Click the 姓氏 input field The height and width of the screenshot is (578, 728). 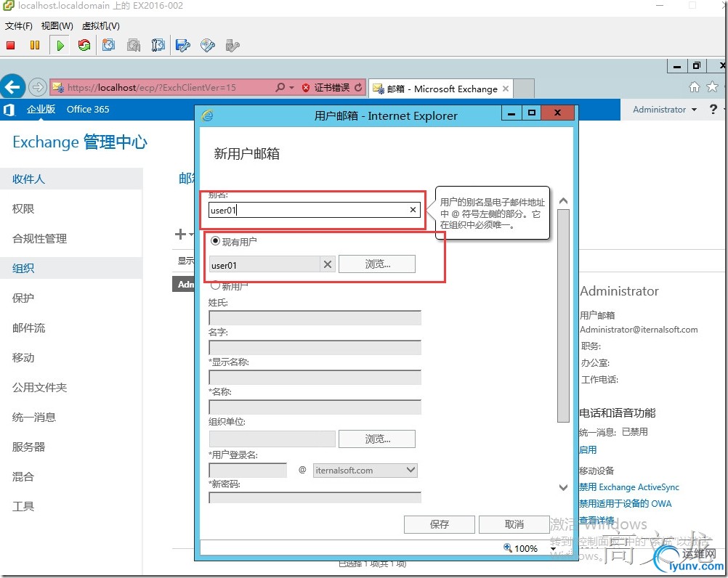315,318
